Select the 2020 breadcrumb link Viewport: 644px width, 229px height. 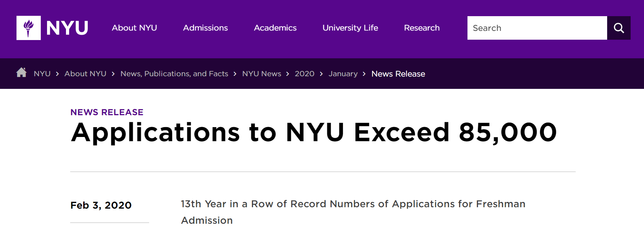coord(304,74)
